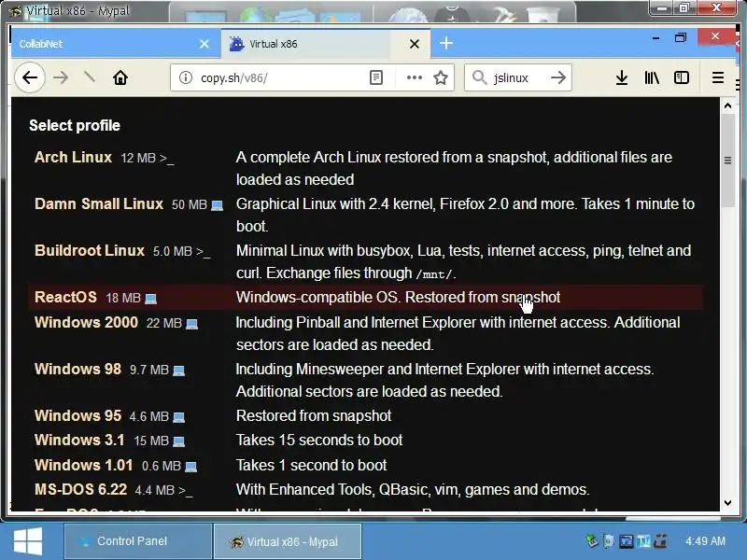Screen dimensions: 747x560
Task: Open the downloads panel
Action: click(x=622, y=77)
